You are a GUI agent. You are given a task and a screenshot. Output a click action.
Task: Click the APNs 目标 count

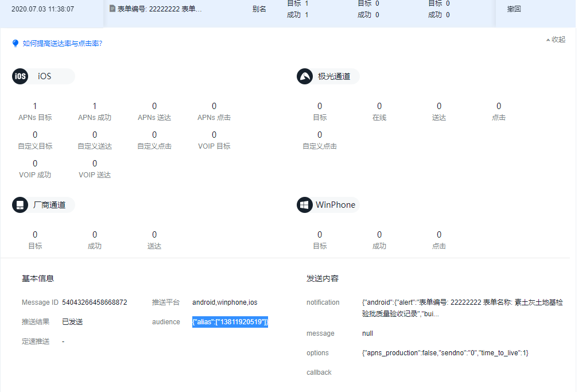[35, 106]
